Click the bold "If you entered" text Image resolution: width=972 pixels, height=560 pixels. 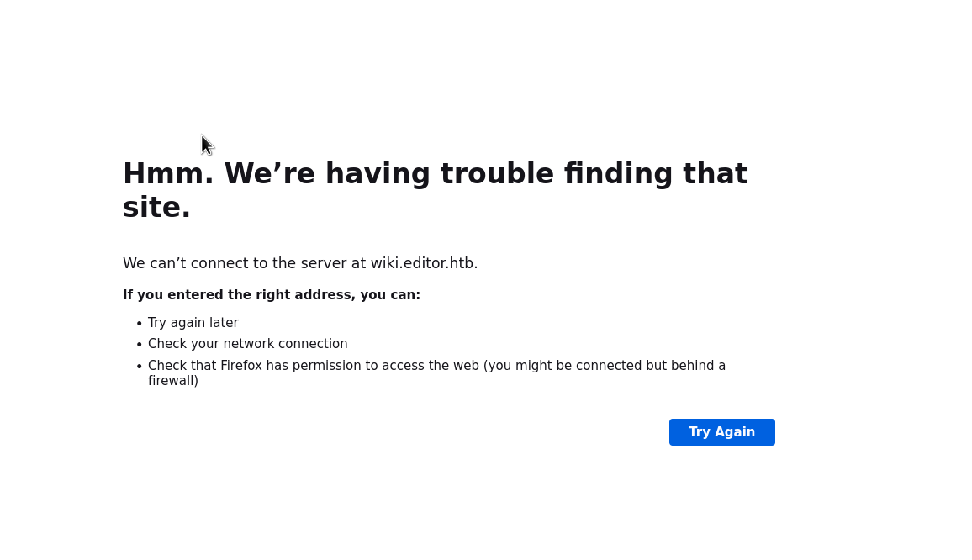(170, 295)
